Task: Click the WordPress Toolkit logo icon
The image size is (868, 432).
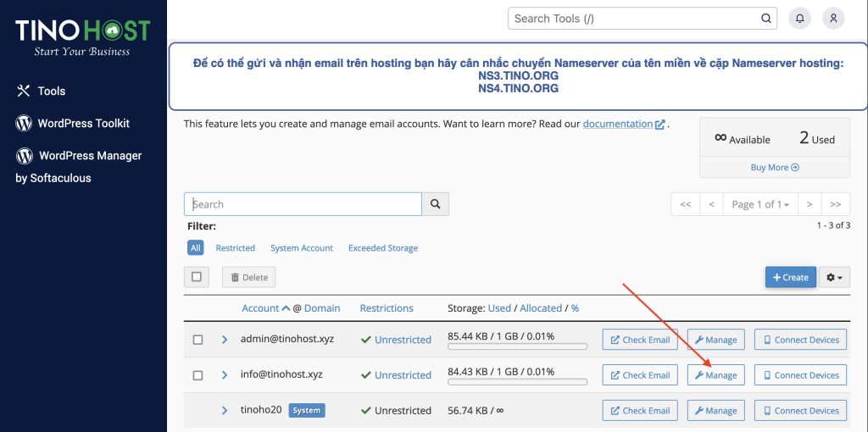Action: [x=24, y=123]
